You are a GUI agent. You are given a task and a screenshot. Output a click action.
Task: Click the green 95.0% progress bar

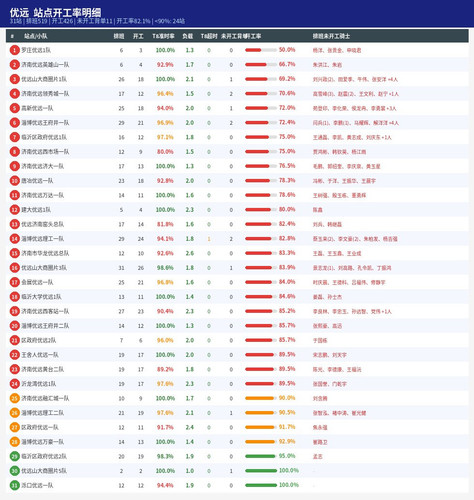coord(261,456)
